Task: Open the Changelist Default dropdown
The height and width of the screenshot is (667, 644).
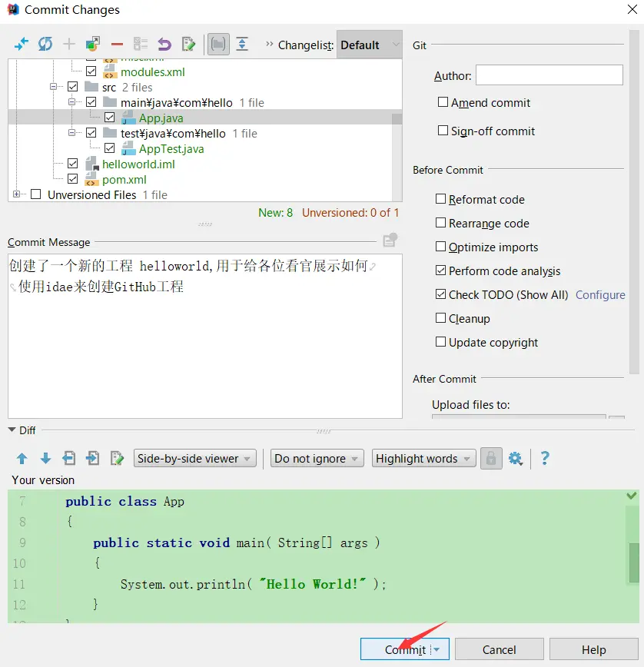Action: coord(369,45)
